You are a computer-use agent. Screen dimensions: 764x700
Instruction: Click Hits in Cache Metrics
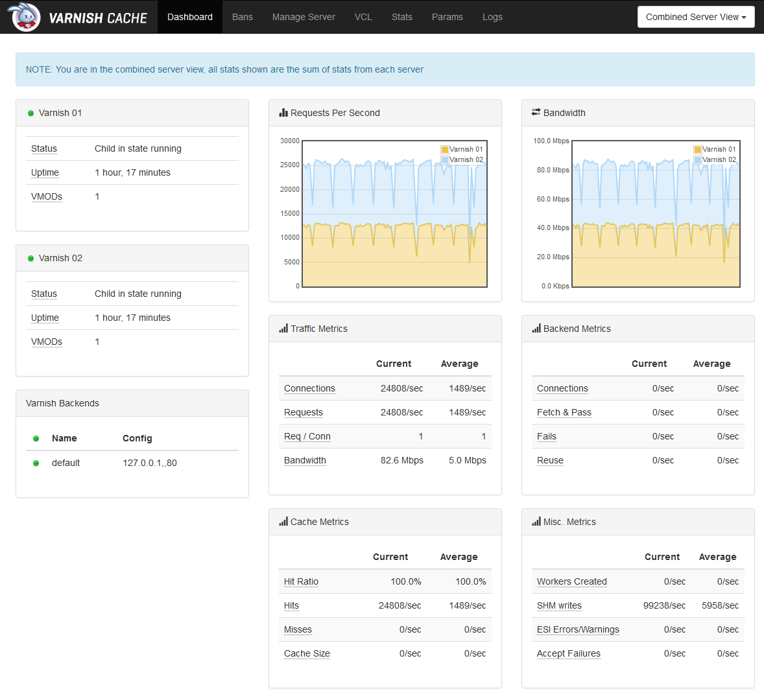(291, 605)
